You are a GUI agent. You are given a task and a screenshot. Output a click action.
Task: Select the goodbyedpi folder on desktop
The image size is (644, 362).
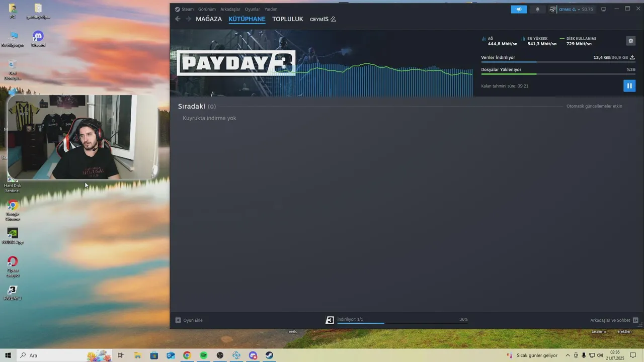coord(38,11)
